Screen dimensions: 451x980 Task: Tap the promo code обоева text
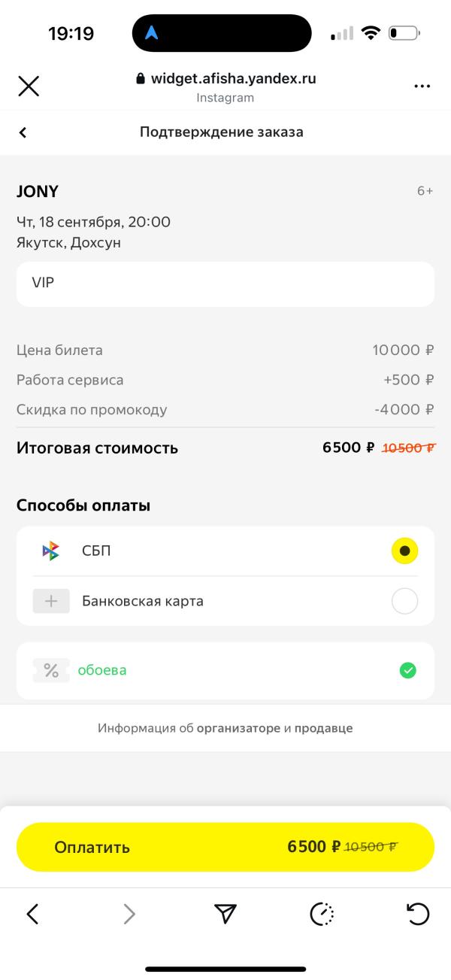[x=102, y=670]
